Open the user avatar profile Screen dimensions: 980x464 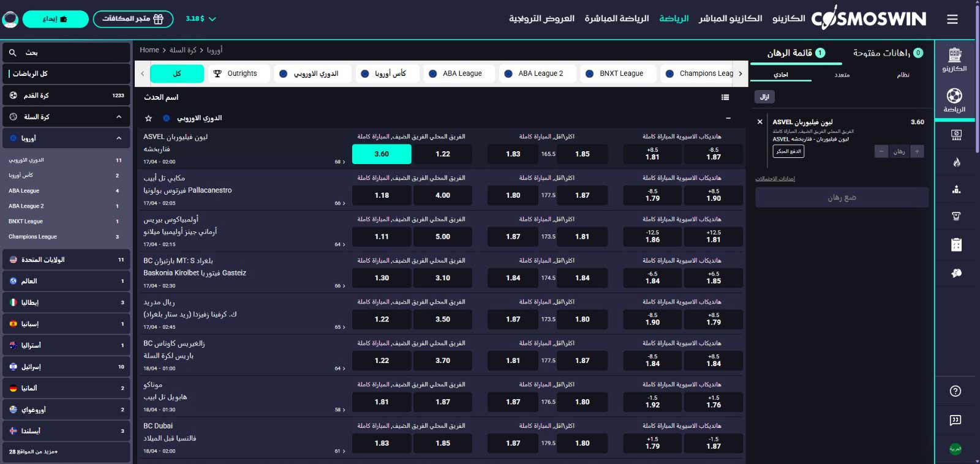[x=10, y=19]
